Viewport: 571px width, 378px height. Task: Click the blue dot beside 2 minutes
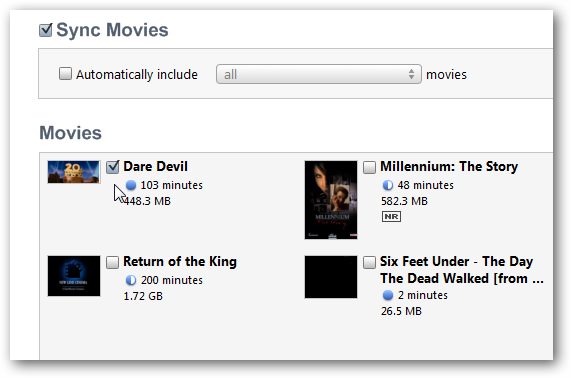[388, 295]
